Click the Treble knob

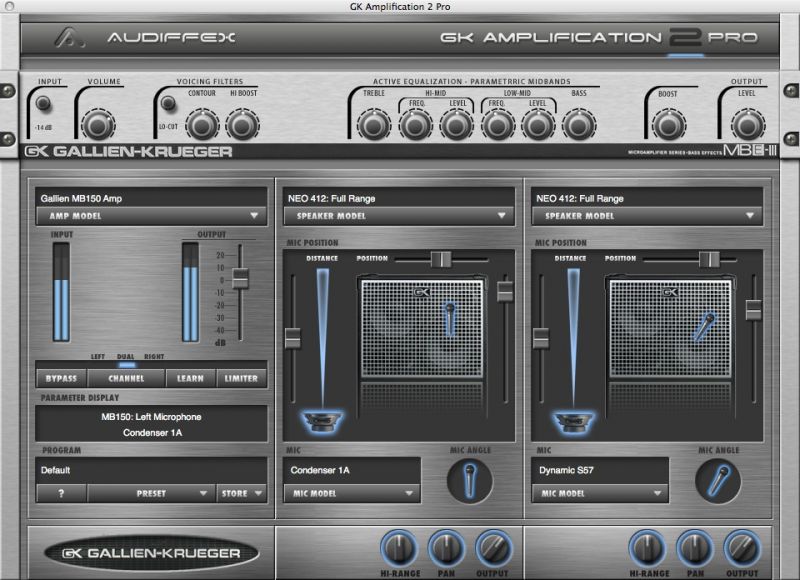tap(374, 125)
